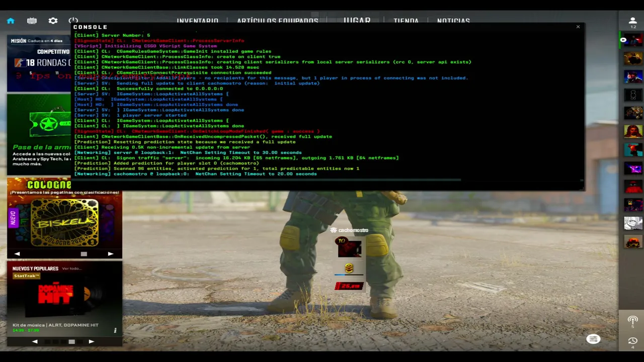
Task: Click the 'Kit de música | ALRT, DOPAMINE HIT' title
Action: click(x=55, y=325)
